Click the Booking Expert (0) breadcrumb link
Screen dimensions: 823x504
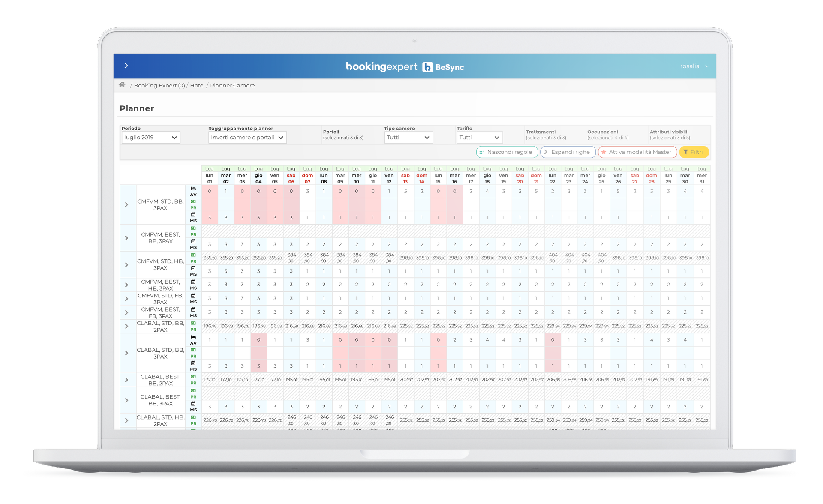[x=159, y=85]
